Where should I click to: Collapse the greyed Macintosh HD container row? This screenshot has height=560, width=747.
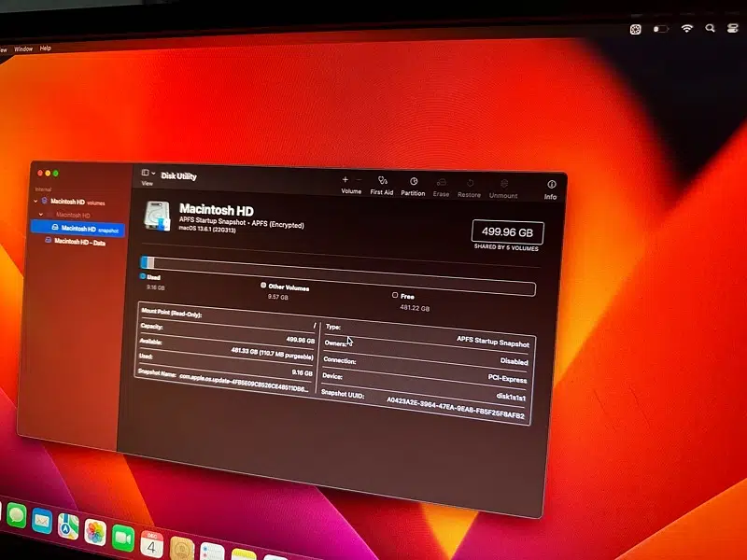click(41, 215)
